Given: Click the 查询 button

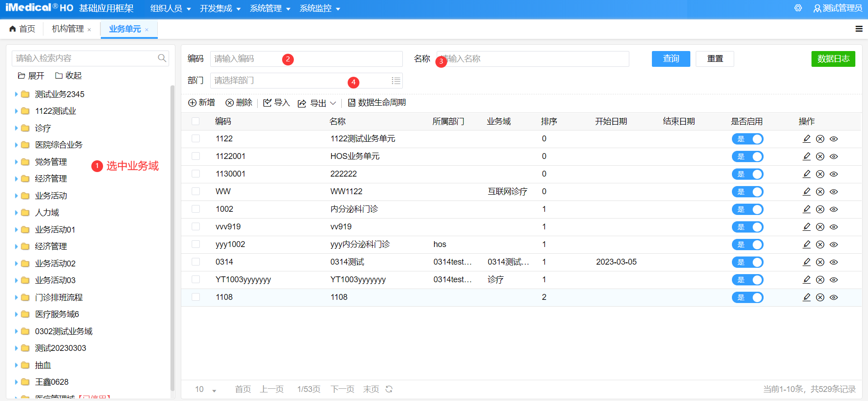Looking at the screenshot, I should pos(671,59).
